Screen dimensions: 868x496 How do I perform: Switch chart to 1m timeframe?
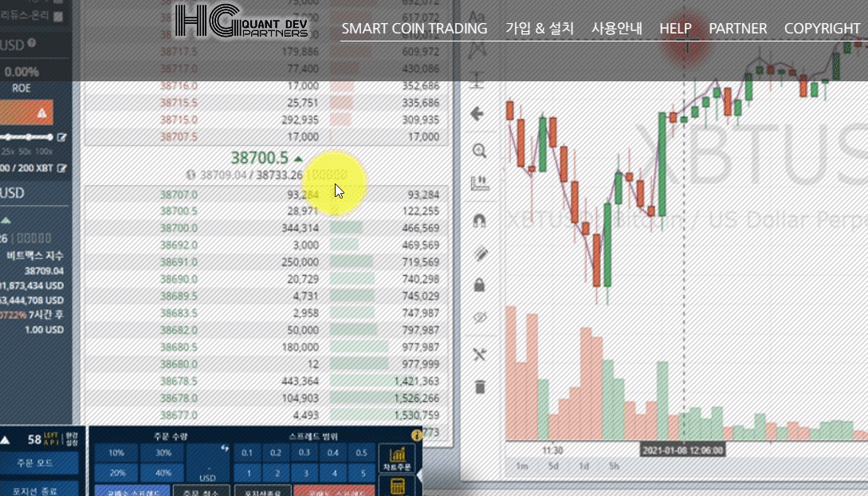pyautogui.click(x=521, y=466)
